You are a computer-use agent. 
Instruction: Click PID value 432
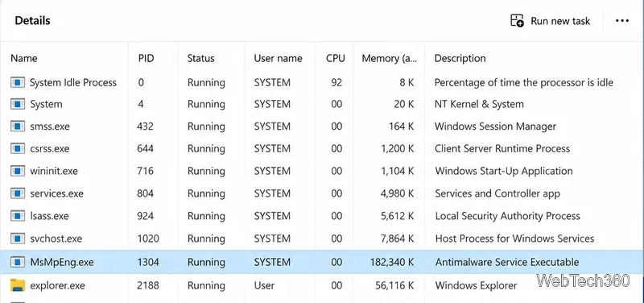[146, 127]
